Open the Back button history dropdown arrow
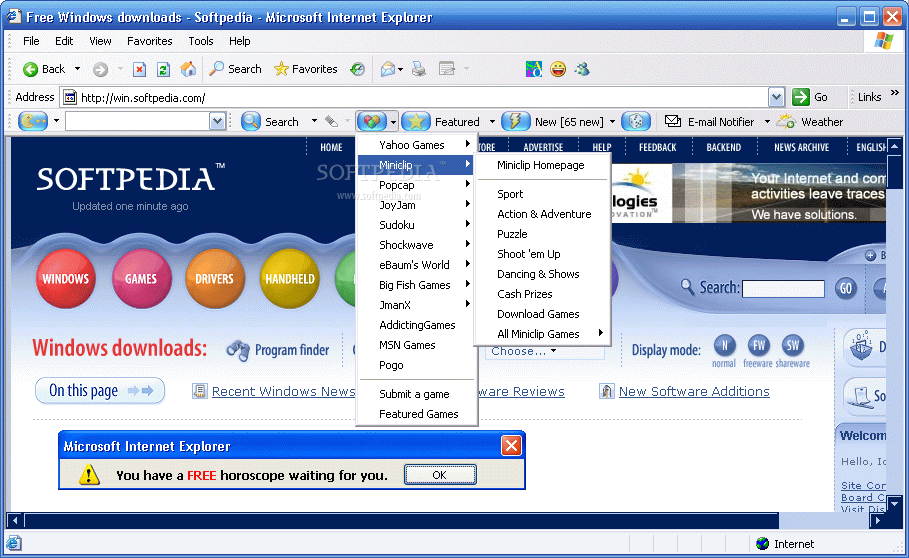The image size is (909, 558). point(77,69)
